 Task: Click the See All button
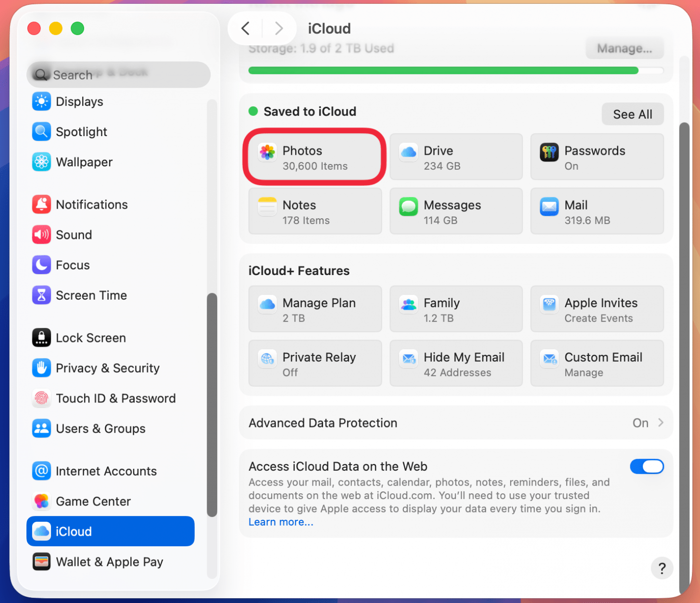coord(632,114)
